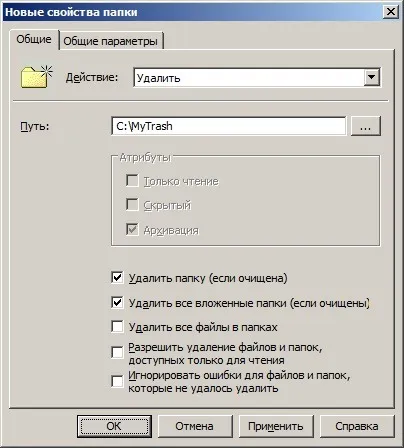The width and height of the screenshot is (404, 448).
Task: Open the Общие параметры tab
Action: [x=111, y=41]
